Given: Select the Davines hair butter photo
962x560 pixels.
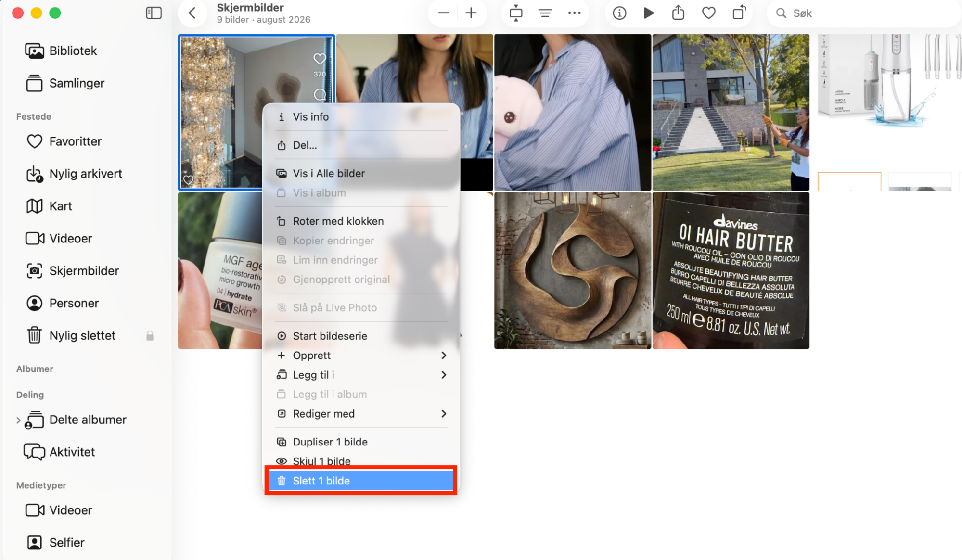Looking at the screenshot, I should pyautogui.click(x=731, y=270).
